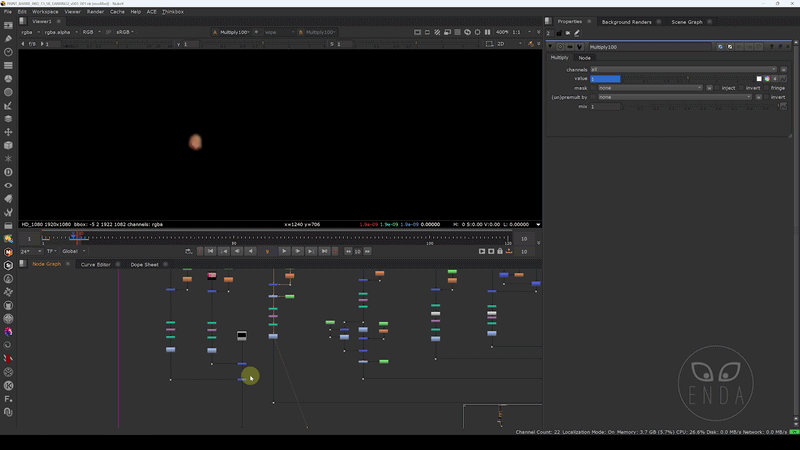This screenshot has width=800, height=450.
Task: Open help for the Multiply100 node
Action: tap(771, 47)
